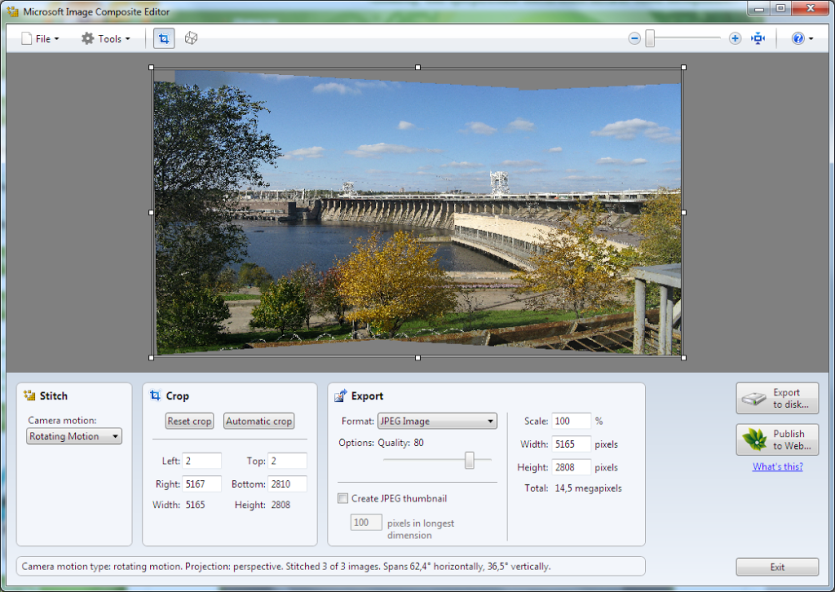Click the crop Width value 5165
Image resolution: width=835 pixels, height=592 pixels.
click(x=195, y=505)
